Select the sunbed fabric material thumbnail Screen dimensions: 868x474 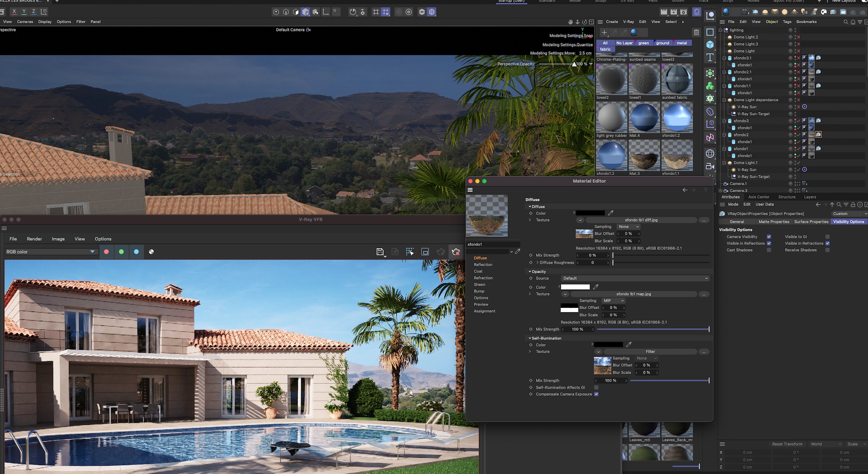click(677, 79)
